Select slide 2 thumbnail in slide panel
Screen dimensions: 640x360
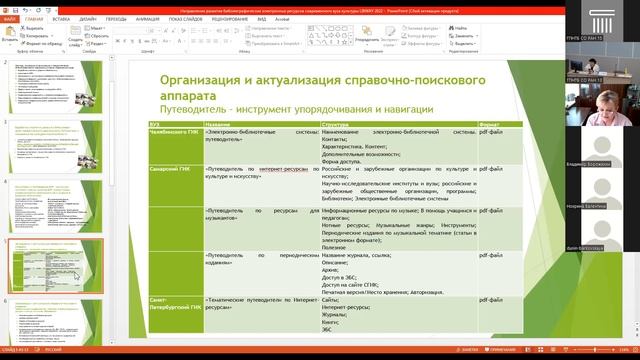coord(55,87)
